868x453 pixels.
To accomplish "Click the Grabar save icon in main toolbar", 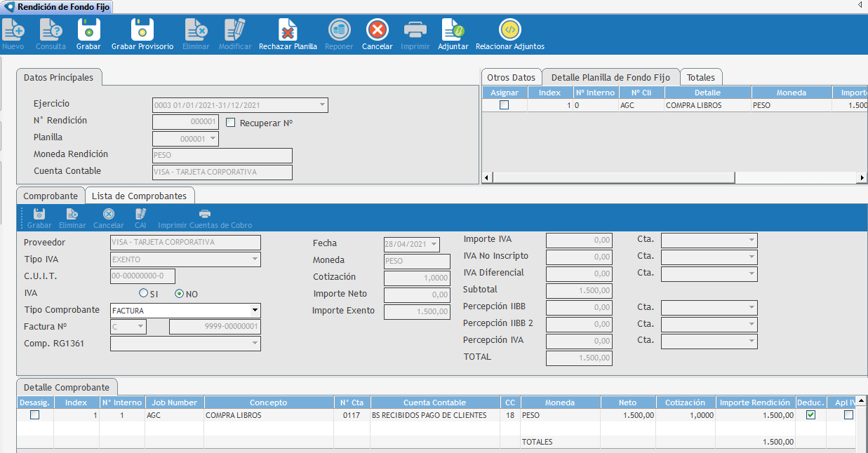I will pyautogui.click(x=88, y=30).
